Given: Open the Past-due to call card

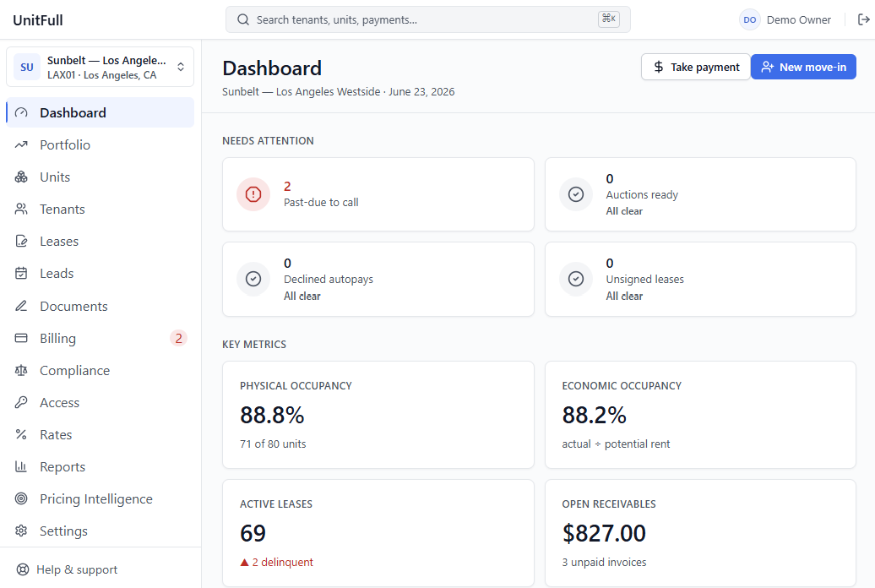Looking at the screenshot, I should click(x=378, y=194).
